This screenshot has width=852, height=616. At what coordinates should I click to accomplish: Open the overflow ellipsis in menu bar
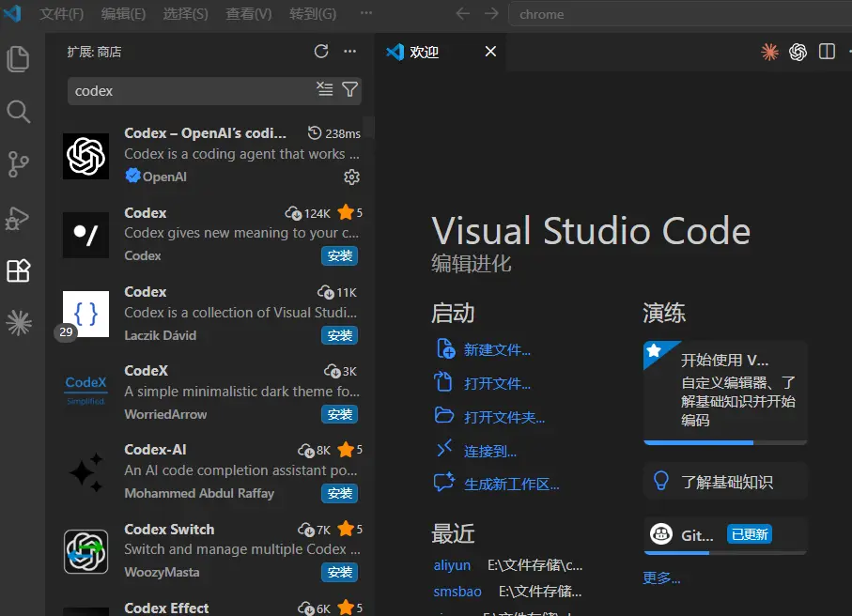point(366,13)
